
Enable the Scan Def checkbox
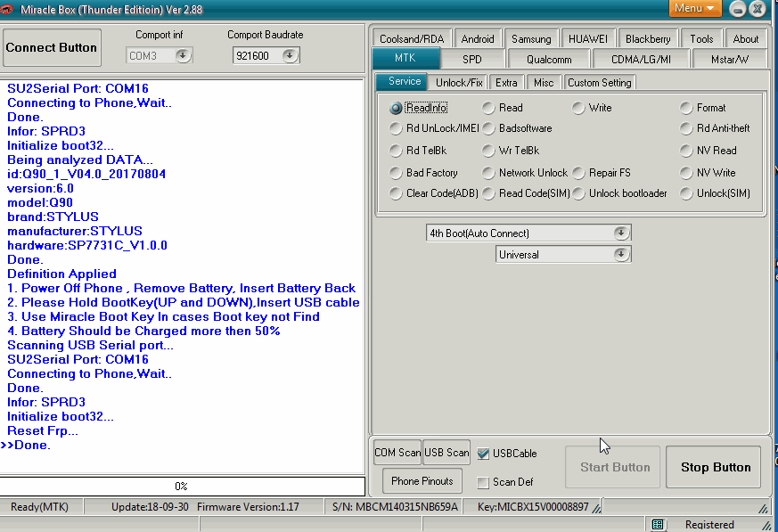[x=483, y=482]
